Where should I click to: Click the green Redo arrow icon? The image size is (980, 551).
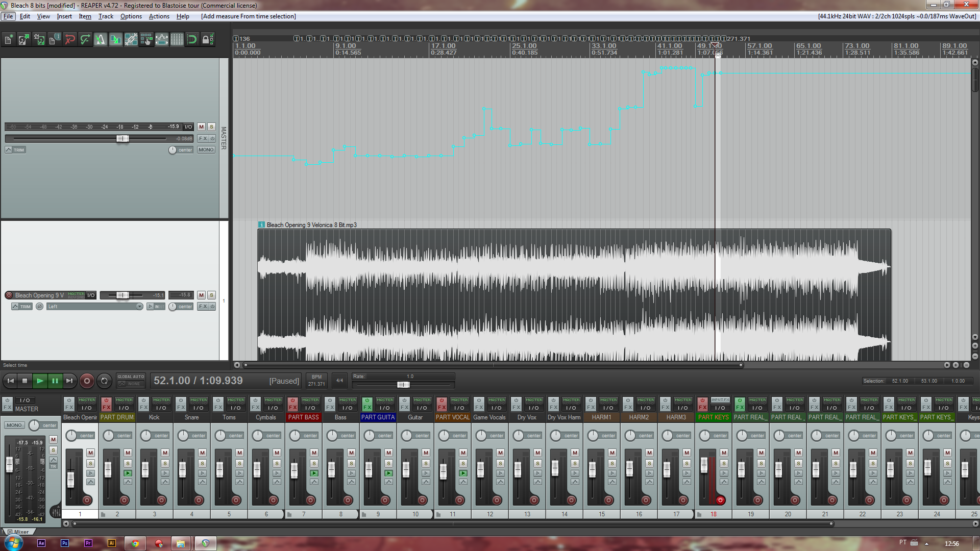[x=85, y=39]
